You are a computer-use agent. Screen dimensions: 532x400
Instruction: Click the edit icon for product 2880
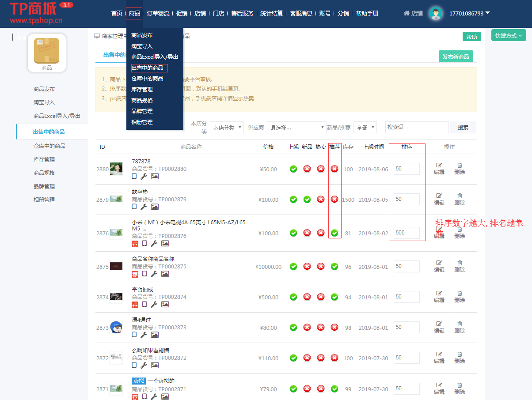pos(439,165)
